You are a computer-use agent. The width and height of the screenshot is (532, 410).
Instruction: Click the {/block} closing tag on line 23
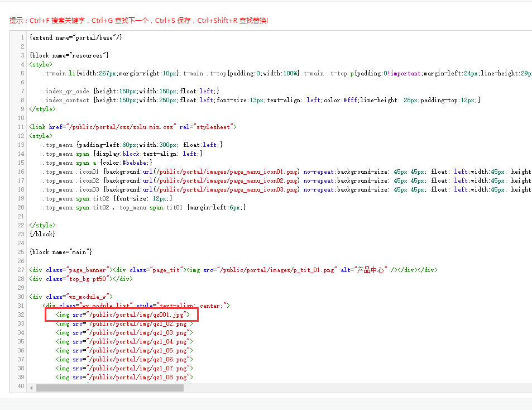coord(42,235)
